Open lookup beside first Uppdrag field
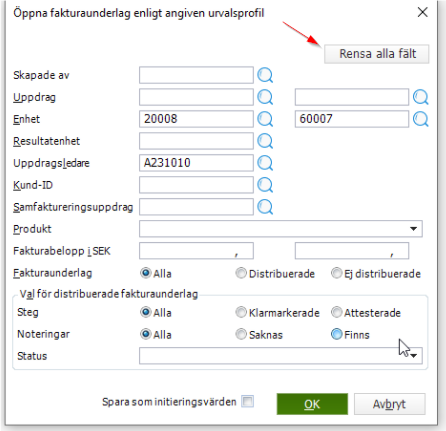This screenshot has height=431, width=446. pos(265,97)
